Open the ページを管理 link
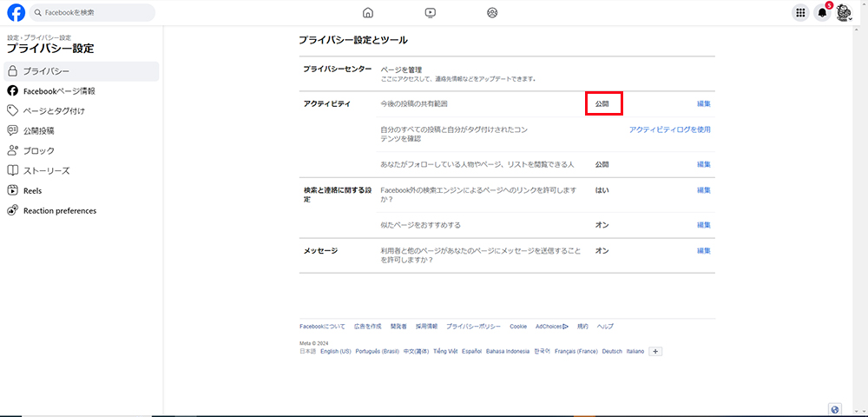The height and width of the screenshot is (417, 868). [x=401, y=70]
